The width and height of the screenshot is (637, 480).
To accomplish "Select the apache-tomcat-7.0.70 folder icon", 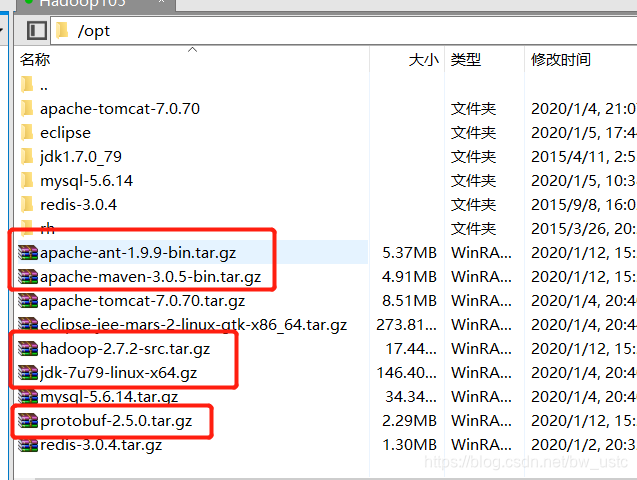I will [x=27, y=108].
